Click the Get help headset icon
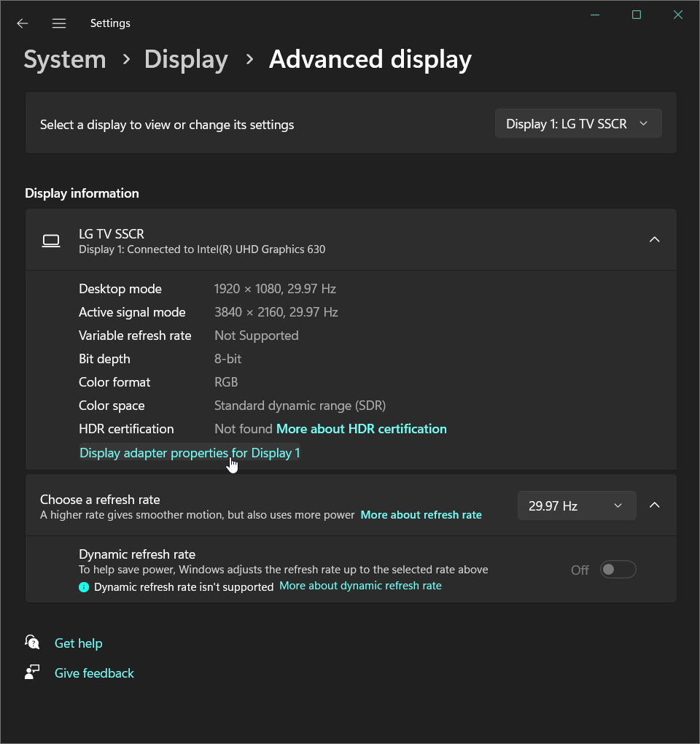 click(x=31, y=642)
